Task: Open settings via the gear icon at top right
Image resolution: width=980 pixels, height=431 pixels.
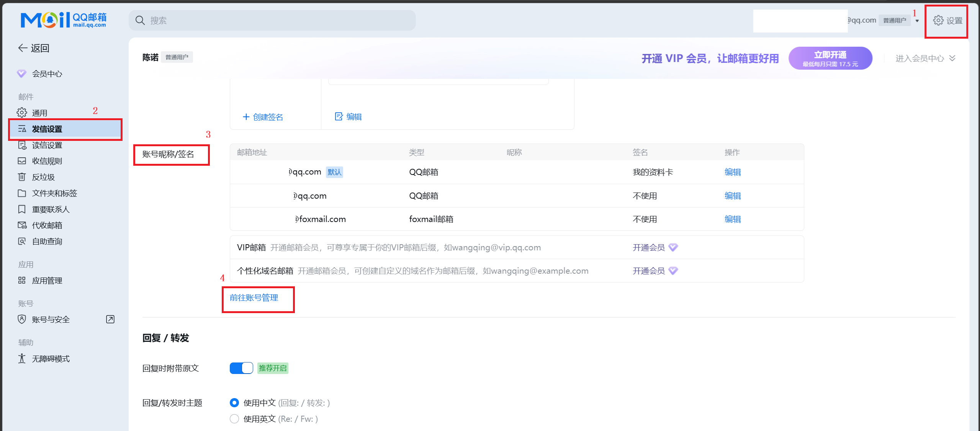Action: coord(938,20)
